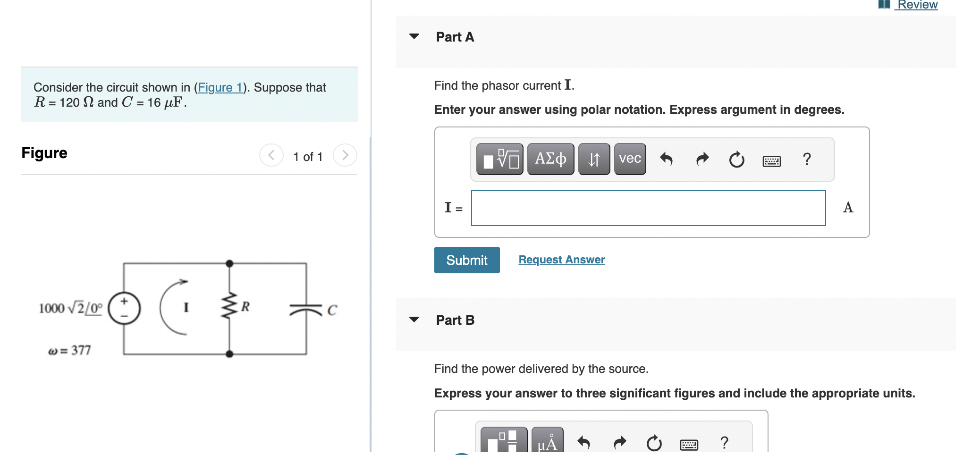Select the μÅ units icon in Part B
This screenshot has height=455, width=980.
(x=547, y=443)
